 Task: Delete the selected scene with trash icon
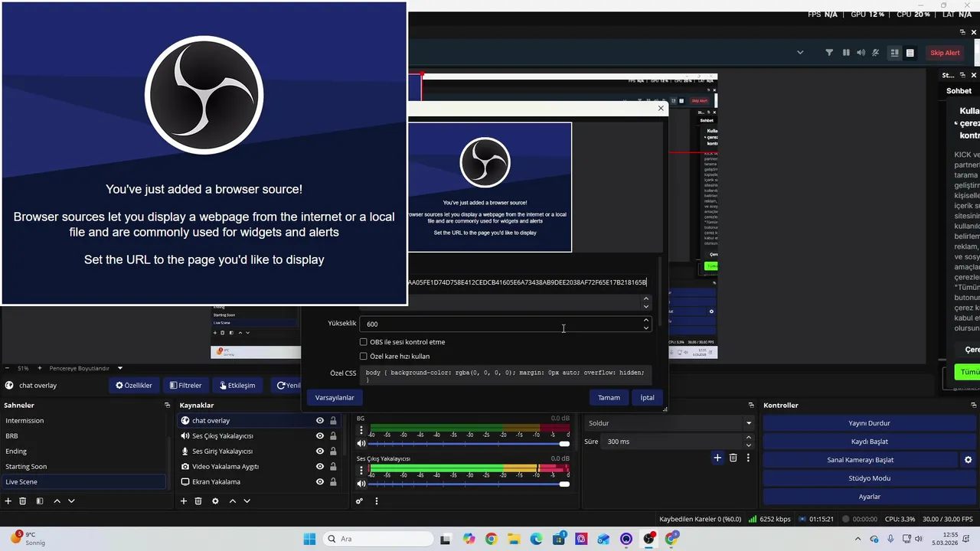[x=23, y=501]
